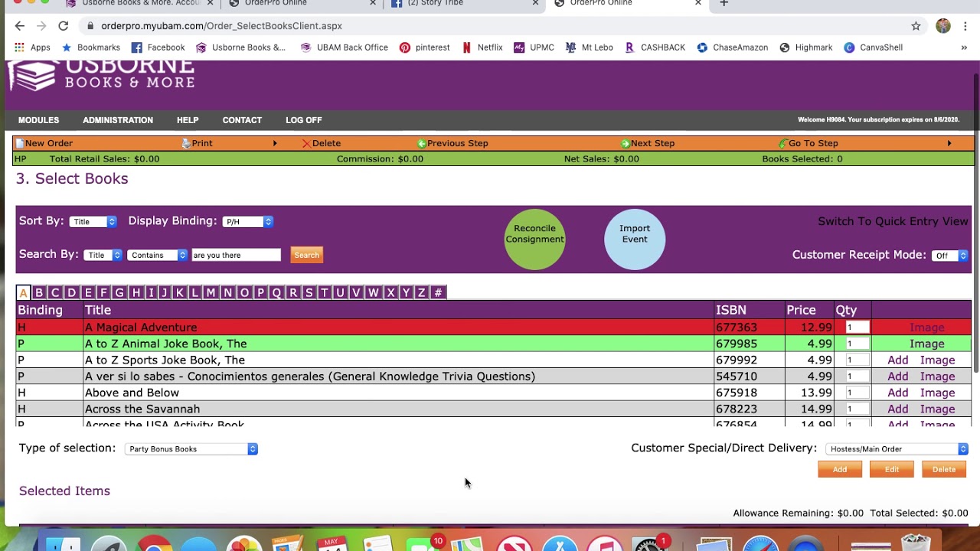Open the UBAM Back Office bookmark
This screenshot has height=551, width=980.
[345, 47]
